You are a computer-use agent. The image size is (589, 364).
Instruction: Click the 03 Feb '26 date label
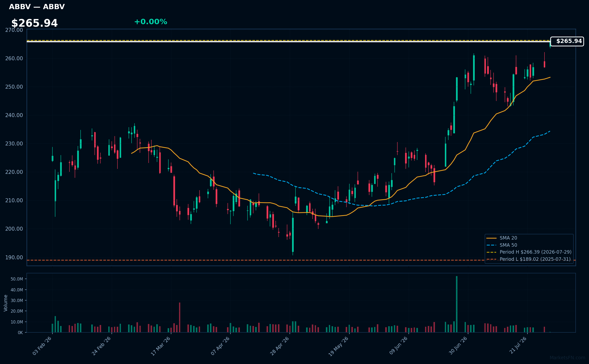[x=42, y=346]
